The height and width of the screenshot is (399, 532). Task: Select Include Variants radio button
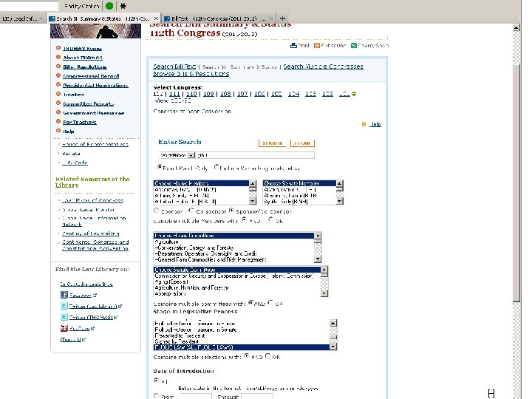click(x=216, y=167)
